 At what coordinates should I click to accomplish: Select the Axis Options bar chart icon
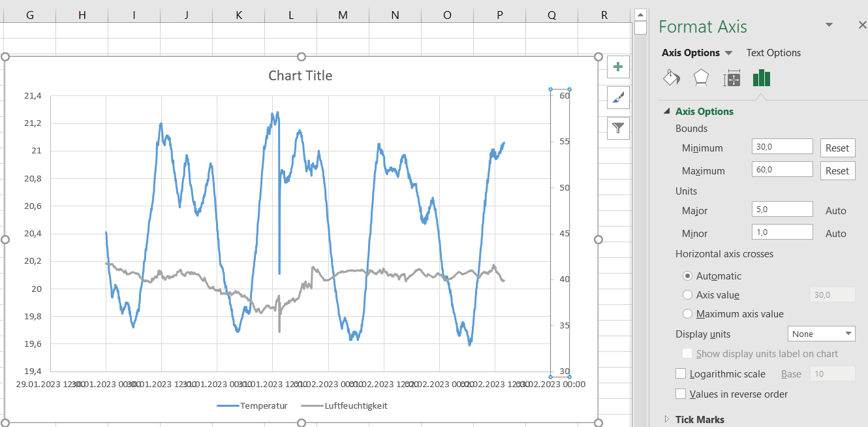coord(762,78)
